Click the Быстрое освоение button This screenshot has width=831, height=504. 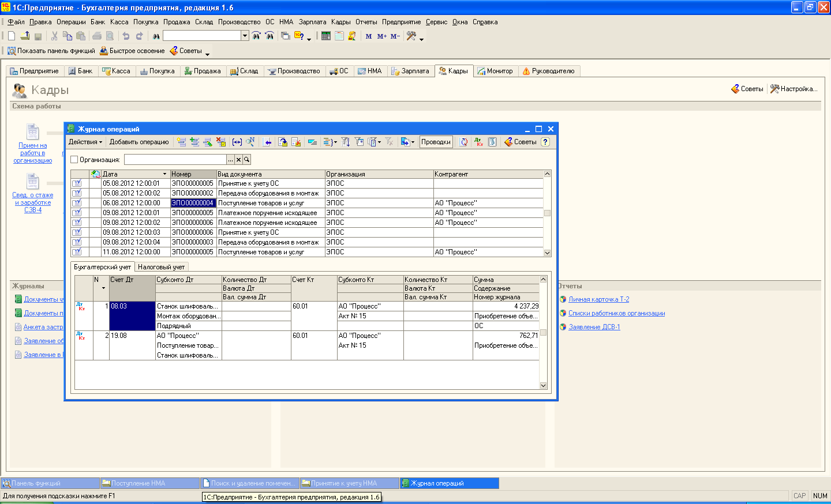pyautogui.click(x=132, y=51)
